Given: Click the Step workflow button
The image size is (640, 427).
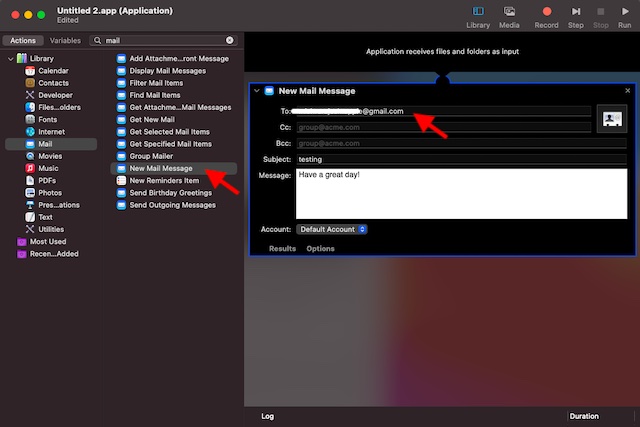Looking at the screenshot, I should coord(576,17).
